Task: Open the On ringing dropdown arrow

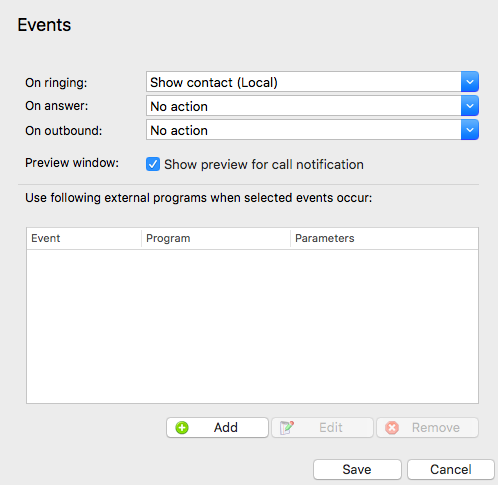Action: click(x=470, y=82)
